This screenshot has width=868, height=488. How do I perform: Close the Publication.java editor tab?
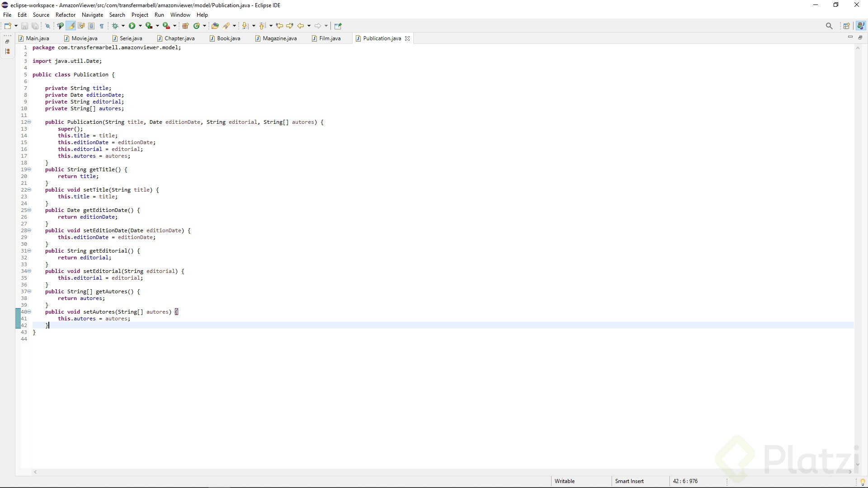coord(407,38)
